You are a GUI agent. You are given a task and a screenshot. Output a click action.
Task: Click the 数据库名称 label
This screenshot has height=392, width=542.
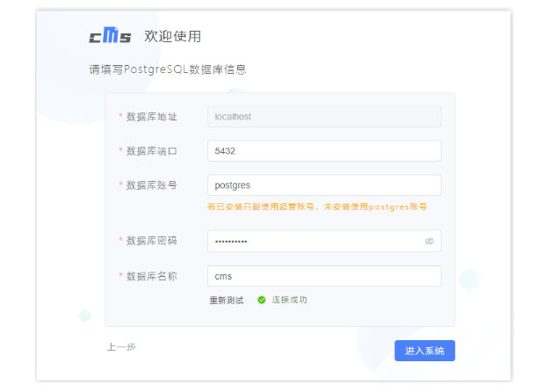(151, 277)
